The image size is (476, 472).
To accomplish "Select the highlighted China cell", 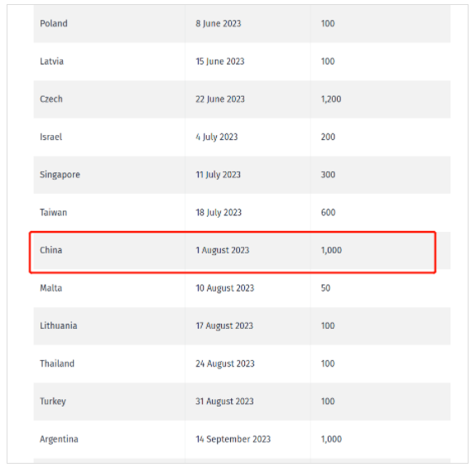I will tap(51, 250).
